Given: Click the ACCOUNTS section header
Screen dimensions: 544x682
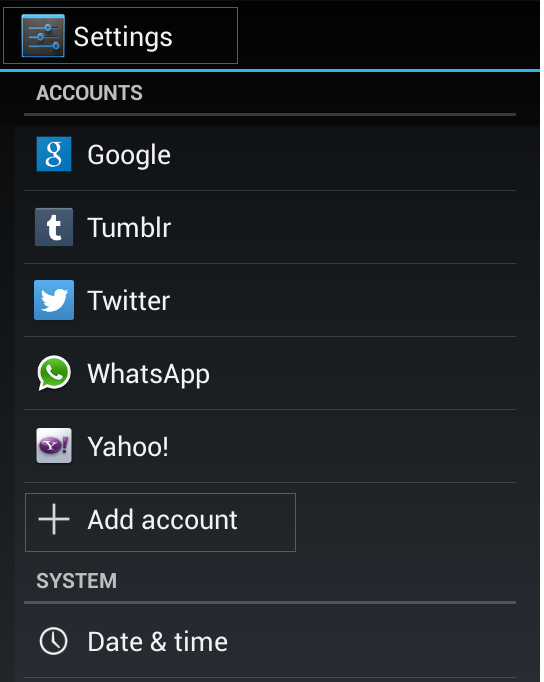Looking at the screenshot, I should point(89,93).
